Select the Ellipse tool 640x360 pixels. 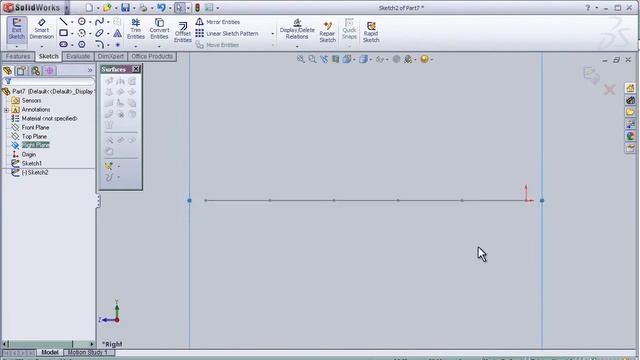click(x=99, y=33)
